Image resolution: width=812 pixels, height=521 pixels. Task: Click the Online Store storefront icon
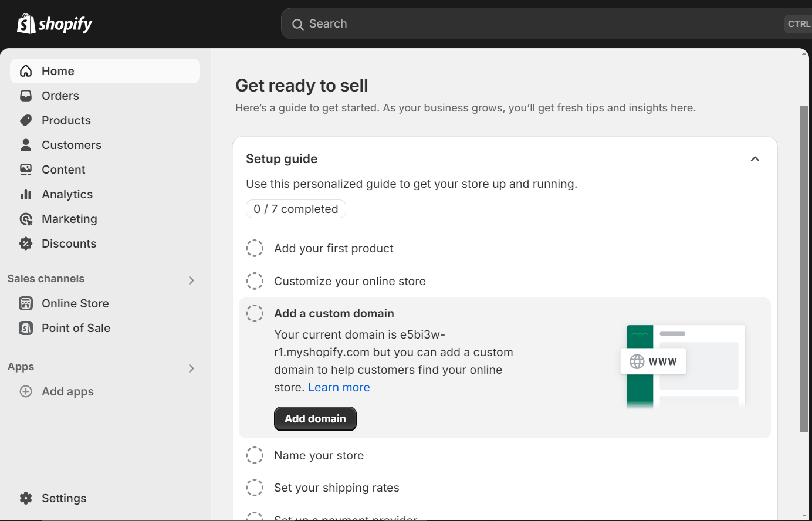click(x=26, y=303)
